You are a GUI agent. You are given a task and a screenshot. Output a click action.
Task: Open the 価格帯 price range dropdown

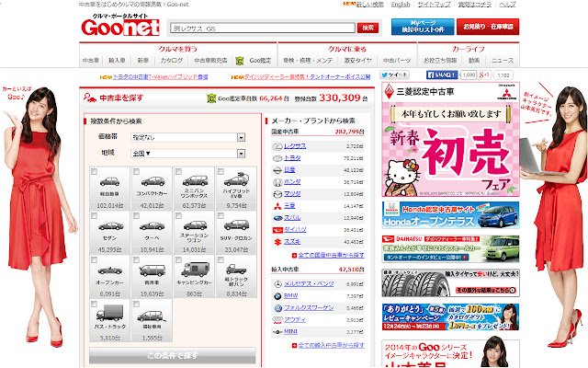[188, 137]
